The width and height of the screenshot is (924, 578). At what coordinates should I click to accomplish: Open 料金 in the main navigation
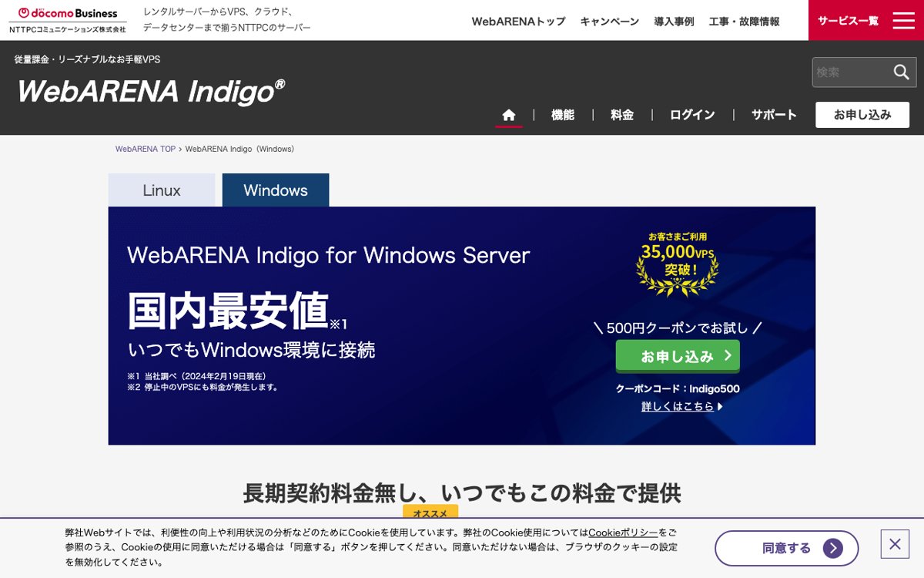[622, 115]
